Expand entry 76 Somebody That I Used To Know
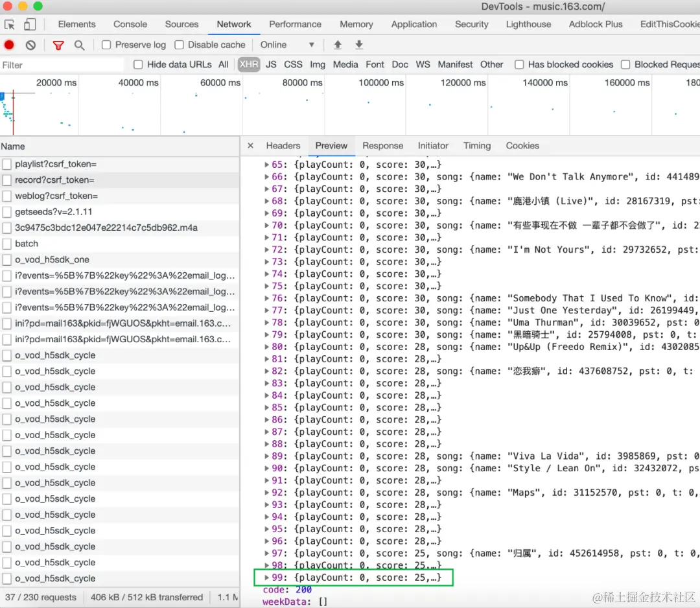 pyautogui.click(x=266, y=298)
